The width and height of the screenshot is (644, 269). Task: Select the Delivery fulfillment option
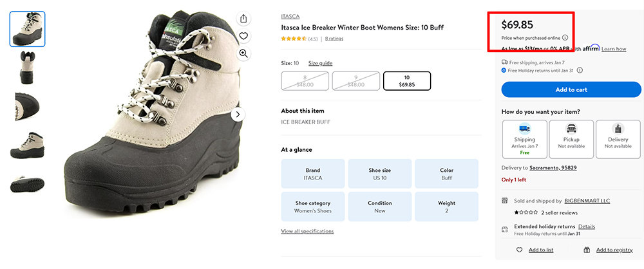[618, 139]
